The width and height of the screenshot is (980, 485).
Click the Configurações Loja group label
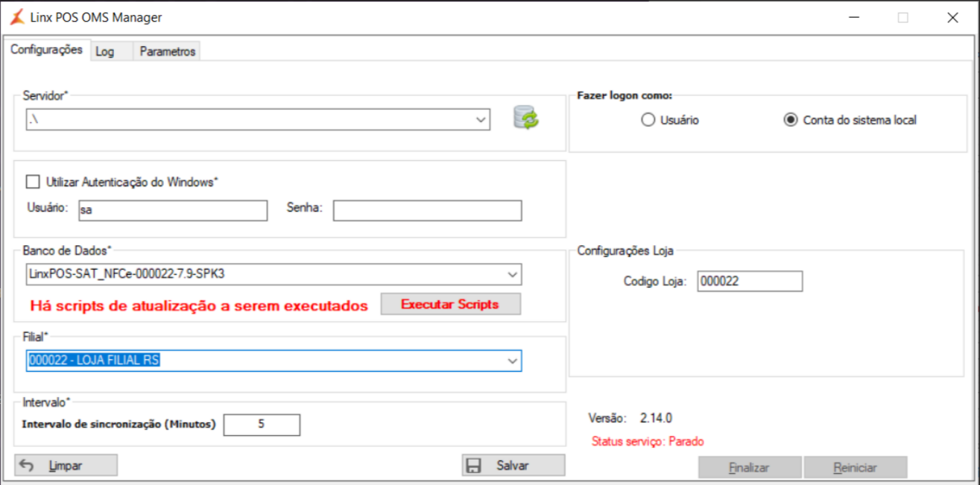click(625, 251)
